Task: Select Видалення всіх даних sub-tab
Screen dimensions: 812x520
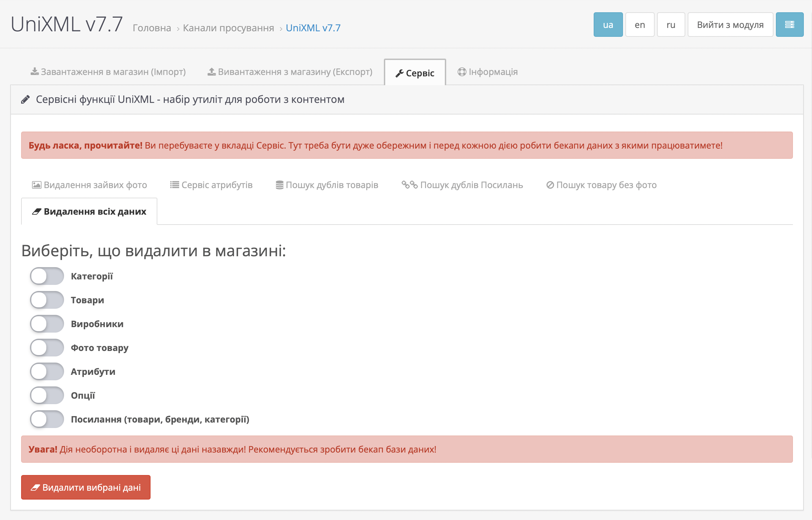Action: click(x=89, y=212)
